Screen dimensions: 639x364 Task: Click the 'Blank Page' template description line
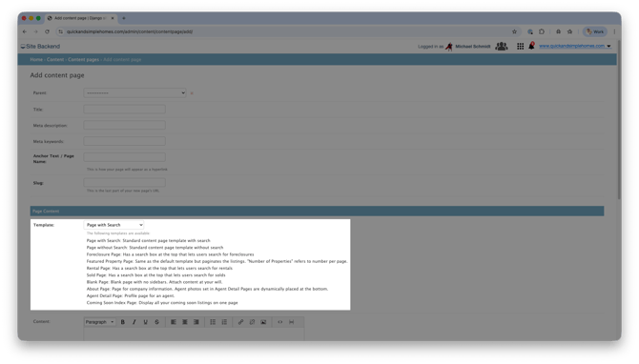click(155, 282)
